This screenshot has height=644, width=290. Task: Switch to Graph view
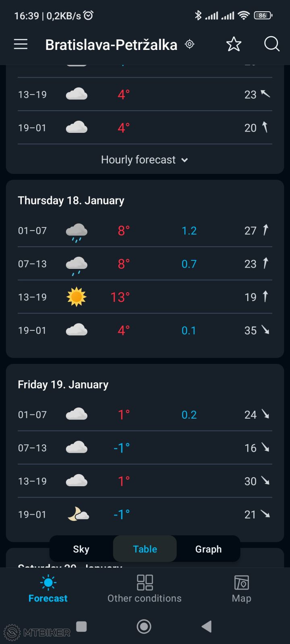(208, 549)
